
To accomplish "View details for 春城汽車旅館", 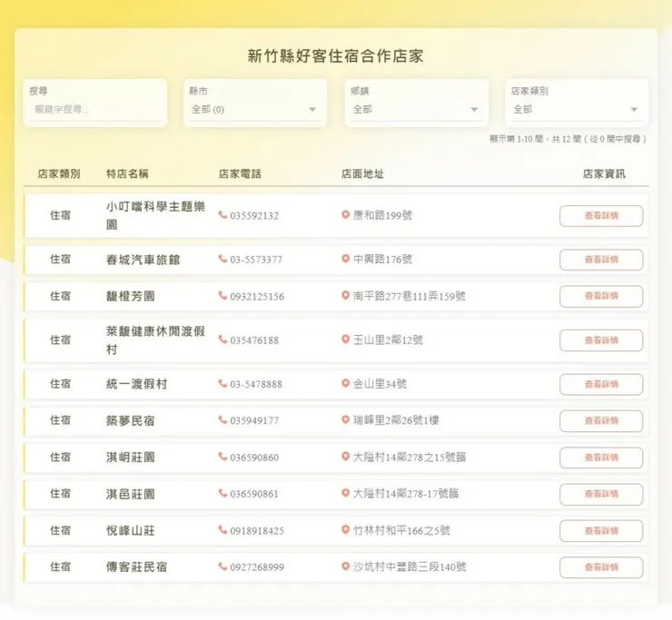I will coord(601,260).
